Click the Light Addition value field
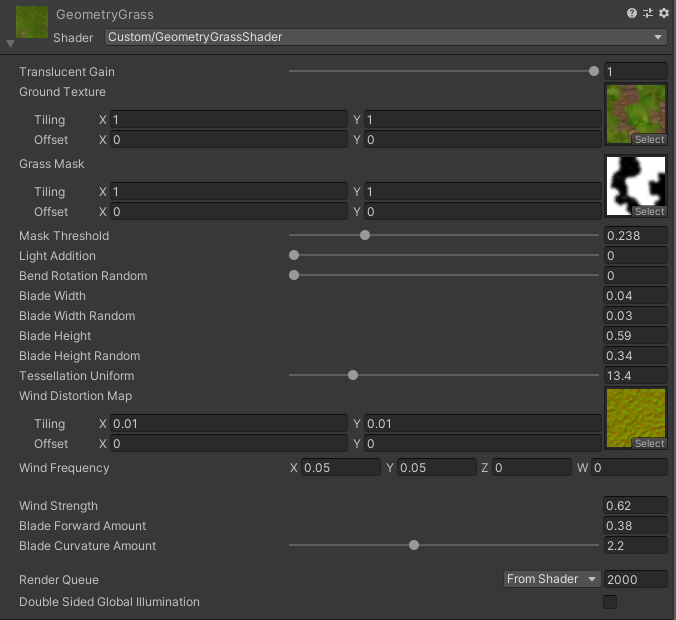 [x=635, y=255]
